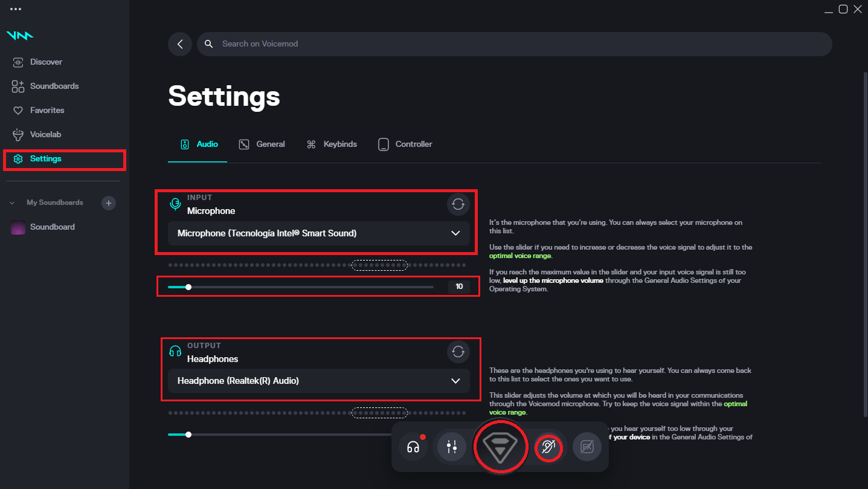868x489 pixels.
Task: Toggle Hear Myself headphones icon
Action: click(413, 447)
